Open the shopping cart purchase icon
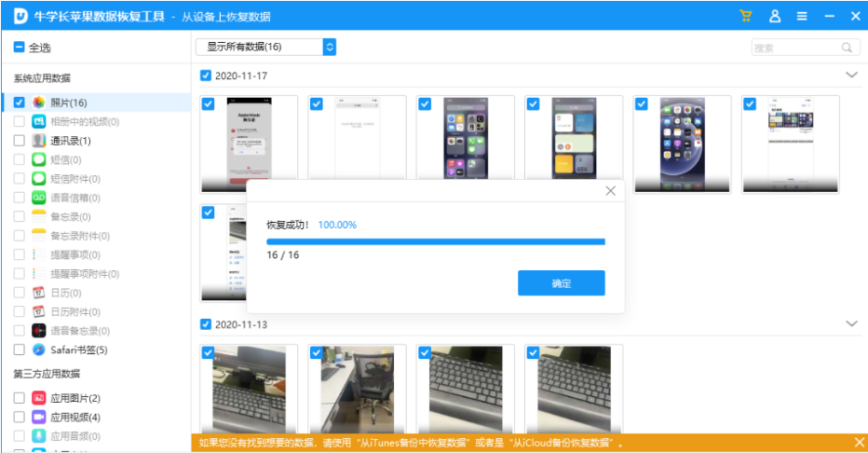868x453 pixels. pyautogui.click(x=746, y=16)
